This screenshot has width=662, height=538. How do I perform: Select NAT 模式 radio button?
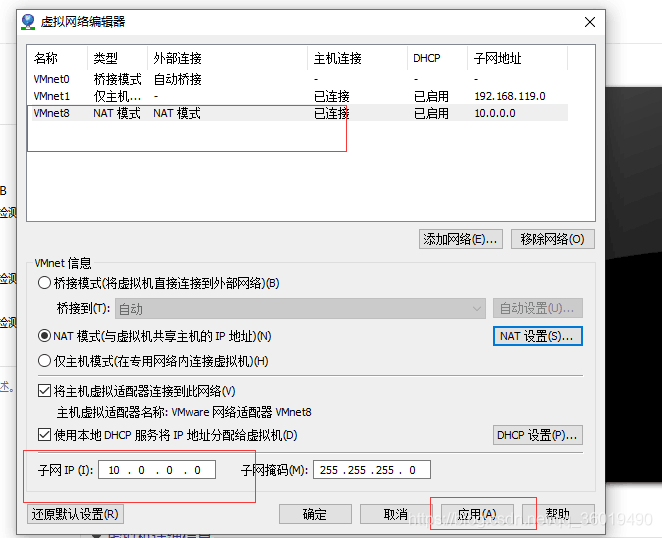coord(44,336)
